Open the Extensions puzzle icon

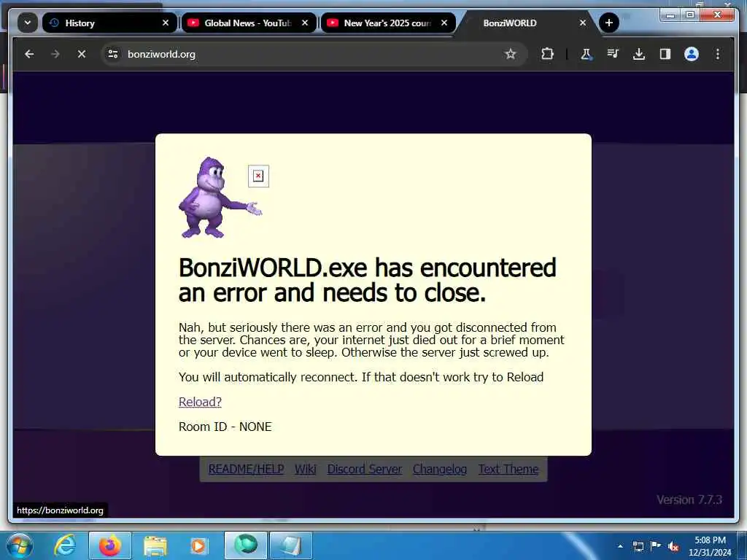547,54
